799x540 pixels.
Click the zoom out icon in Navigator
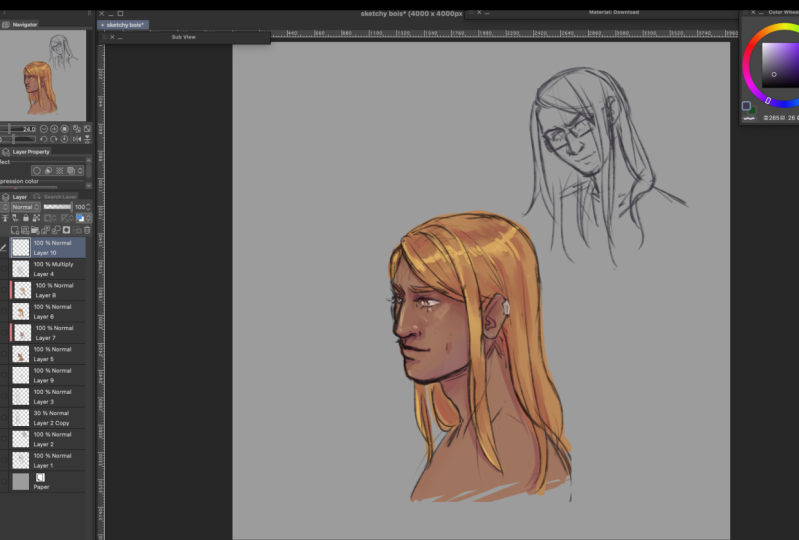[44, 129]
